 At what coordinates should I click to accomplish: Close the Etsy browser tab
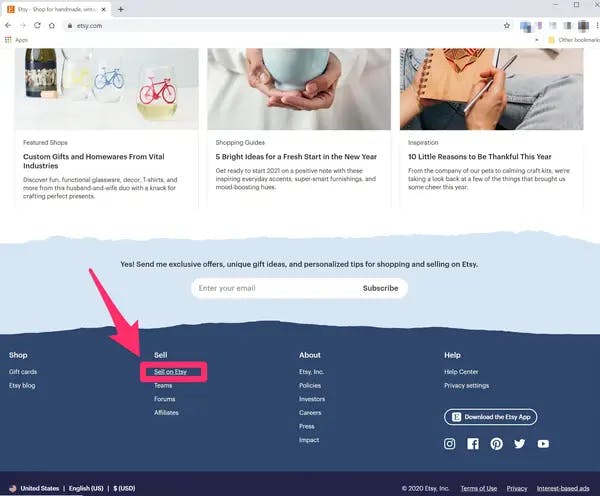pyautogui.click(x=103, y=9)
